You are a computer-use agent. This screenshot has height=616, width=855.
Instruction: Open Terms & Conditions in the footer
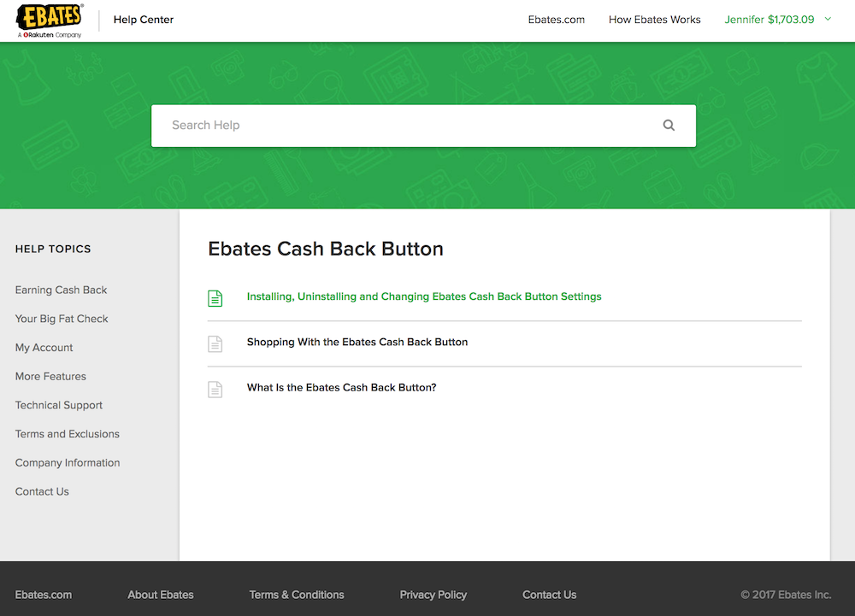297,595
